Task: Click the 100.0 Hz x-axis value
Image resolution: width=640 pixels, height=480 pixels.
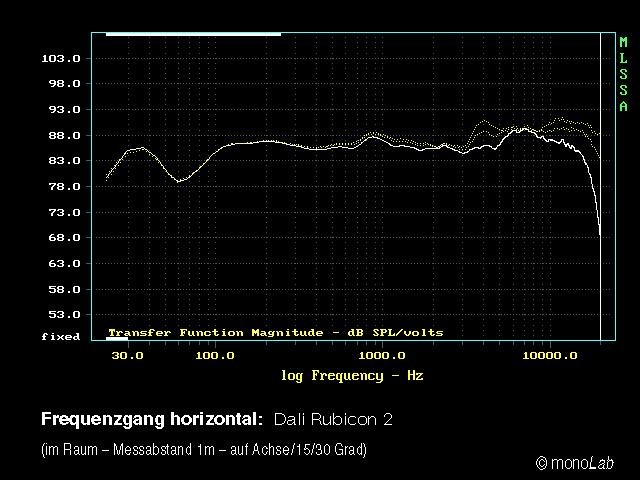Action: pos(214,356)
